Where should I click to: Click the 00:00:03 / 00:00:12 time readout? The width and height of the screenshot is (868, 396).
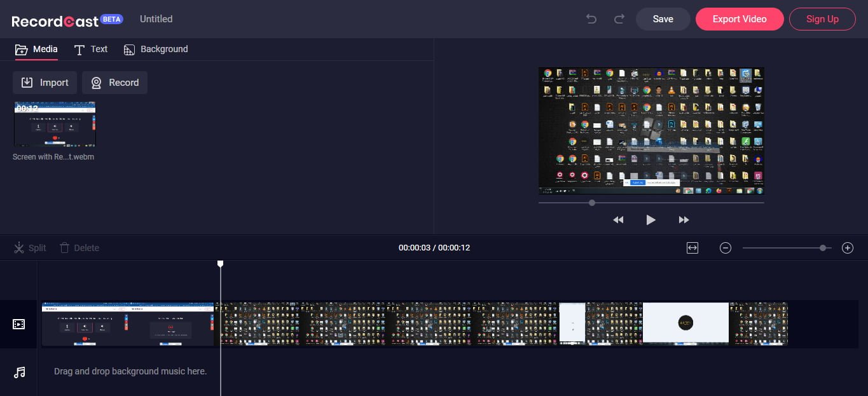coord(434,248)
